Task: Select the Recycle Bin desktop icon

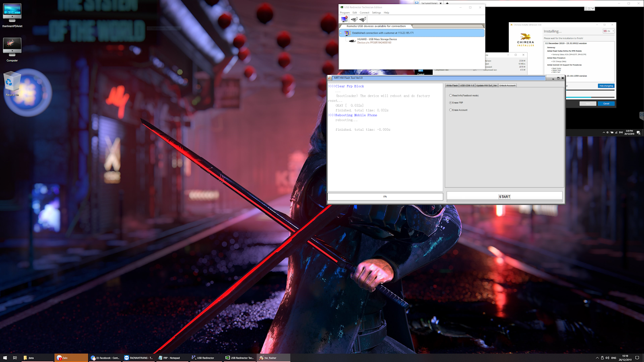Action: (12, 84)
